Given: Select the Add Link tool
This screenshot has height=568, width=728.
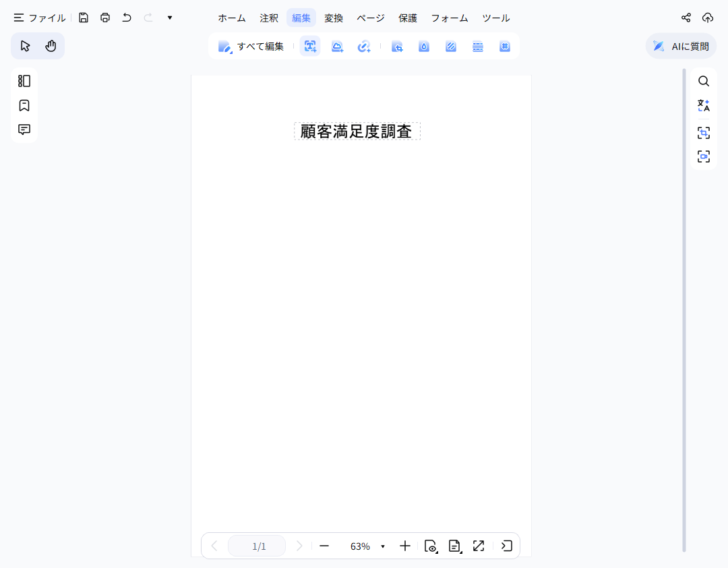Looking at the screenshot, I should click(364, 46).
